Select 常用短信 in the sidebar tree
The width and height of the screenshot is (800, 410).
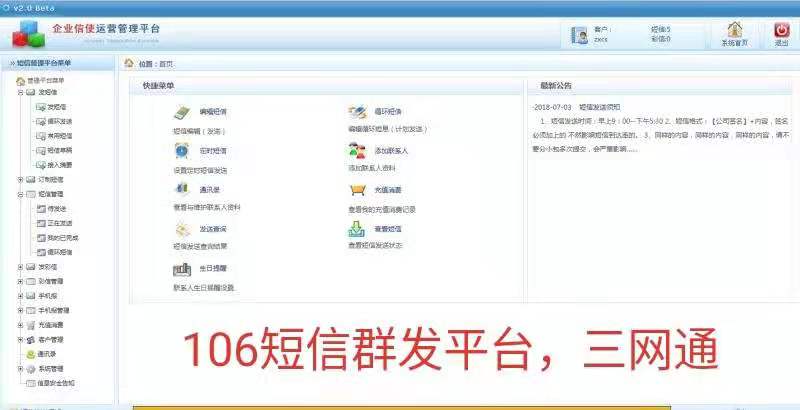tap(60, 136)
